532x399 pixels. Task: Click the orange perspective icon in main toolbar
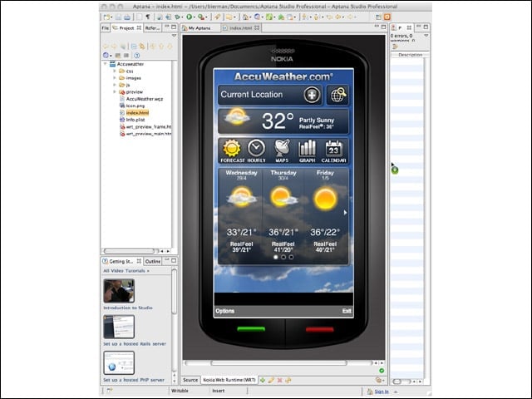point(387,17)
